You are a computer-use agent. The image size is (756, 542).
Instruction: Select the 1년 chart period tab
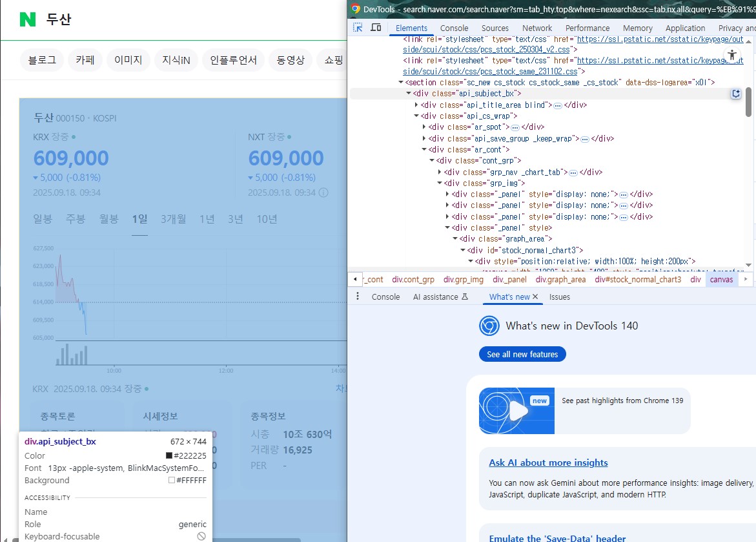click(x=207, y=219)
